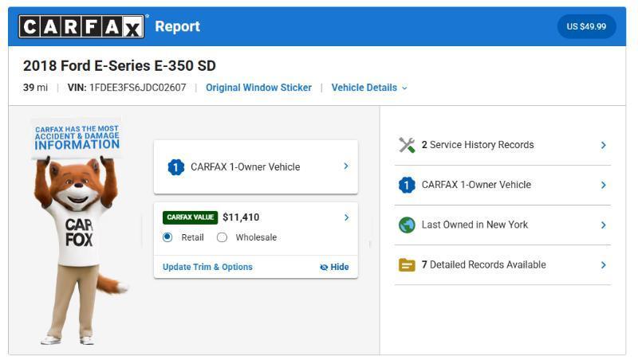The width and height of the screenshot is (638, 364).
Task: Open 7 Detailed Records Available row
Action: [502, 265]
